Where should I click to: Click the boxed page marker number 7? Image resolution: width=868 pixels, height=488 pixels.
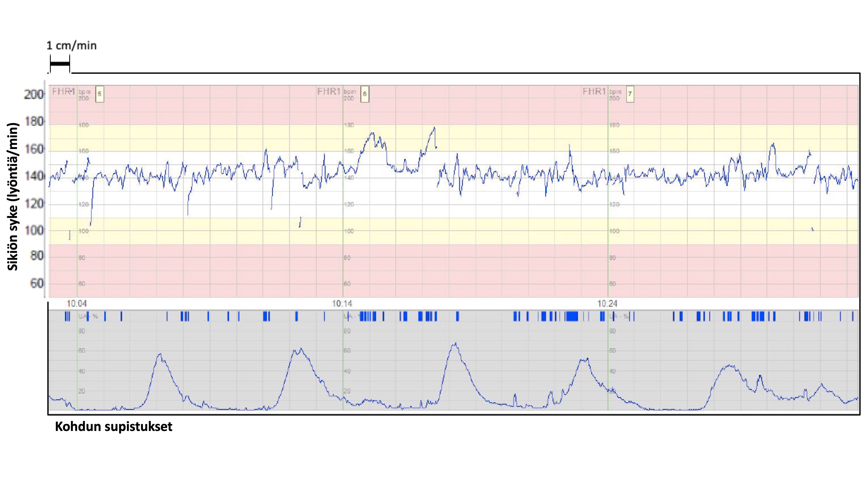point(630,94)
